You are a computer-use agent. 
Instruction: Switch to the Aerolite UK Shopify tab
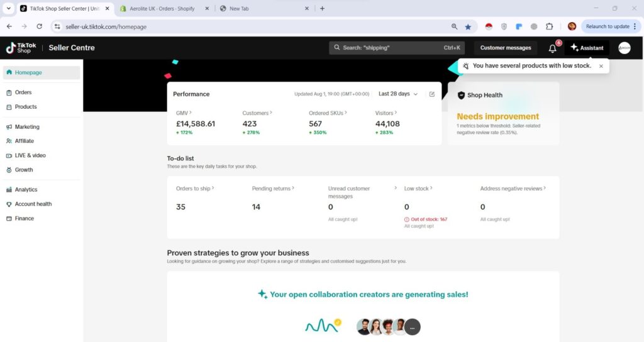(160, 9)
